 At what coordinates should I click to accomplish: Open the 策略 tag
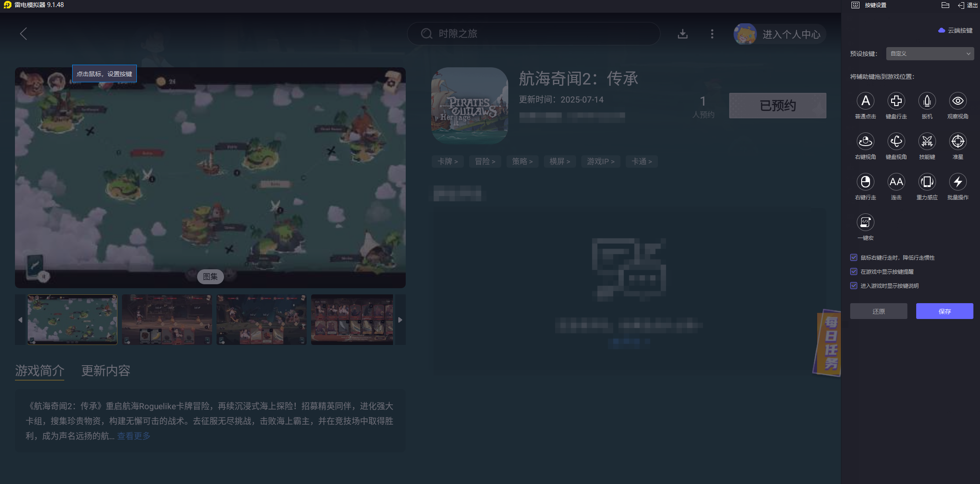click(522, 161)
